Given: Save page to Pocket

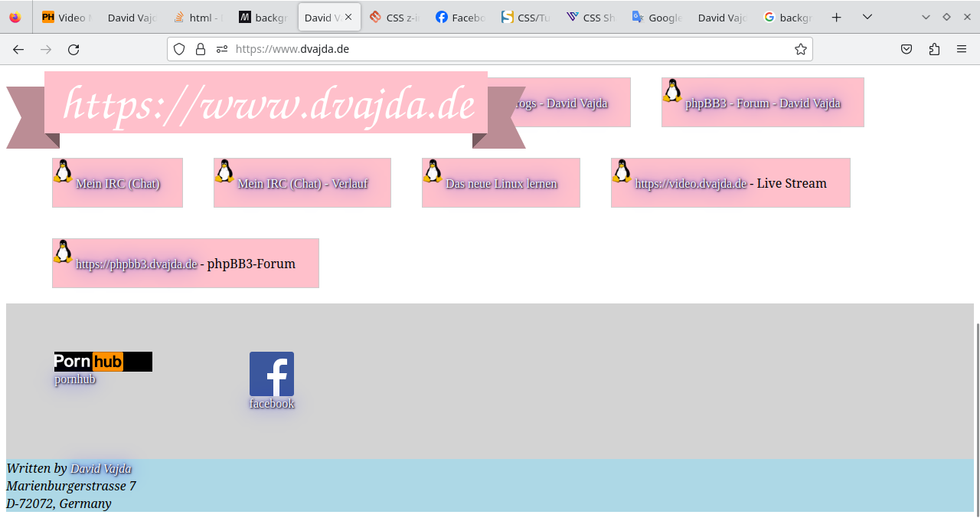Looking at the screenshot, I should [906, 49].
